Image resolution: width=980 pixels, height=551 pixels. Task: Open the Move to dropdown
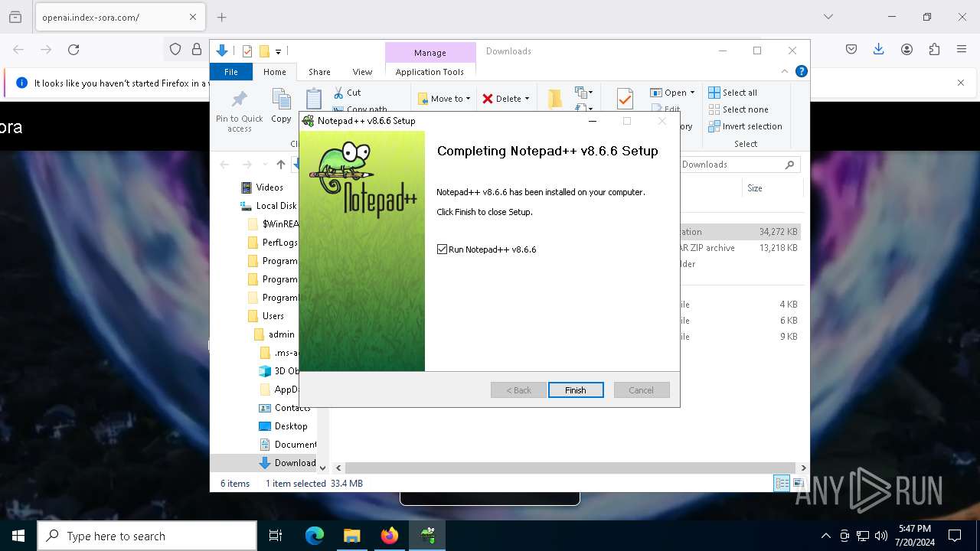click(x=444, y=99)
